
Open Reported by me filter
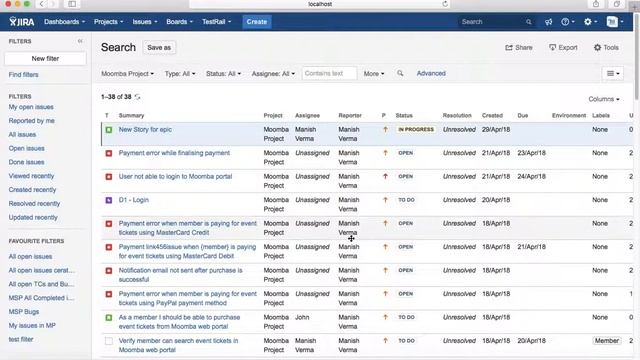31,121
